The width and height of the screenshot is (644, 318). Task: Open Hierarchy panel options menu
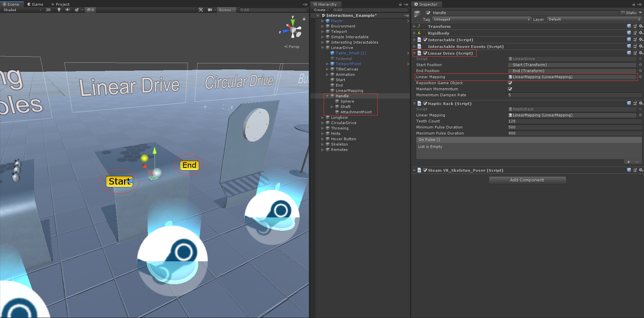(x=406, y=4)
